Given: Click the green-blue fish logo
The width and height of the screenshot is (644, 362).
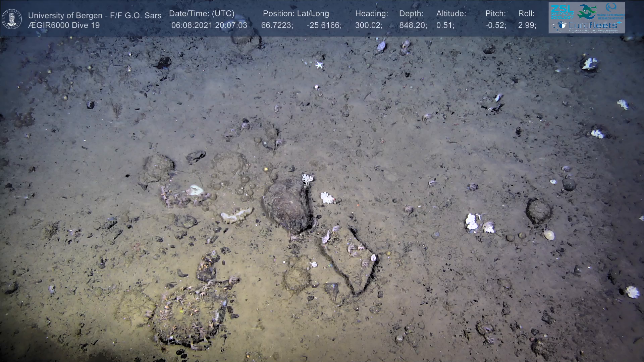Looking at the screenshot, I should click(586, 12).
